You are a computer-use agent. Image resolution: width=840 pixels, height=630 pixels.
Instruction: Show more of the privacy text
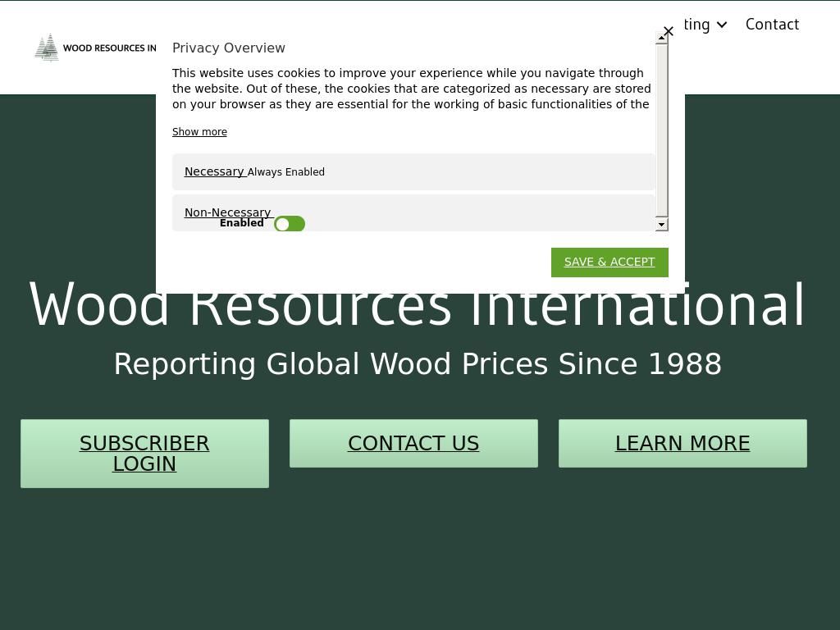[x=199, y=132]
